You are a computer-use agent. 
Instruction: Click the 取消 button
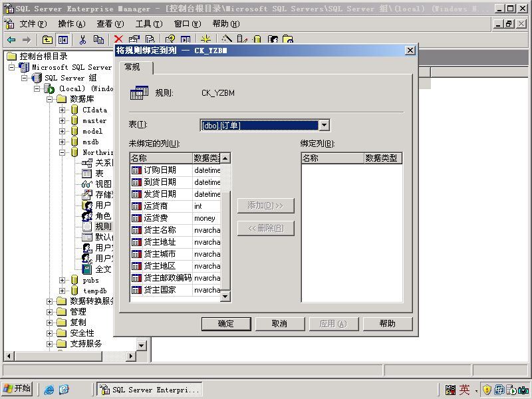[x=279, y=324]
